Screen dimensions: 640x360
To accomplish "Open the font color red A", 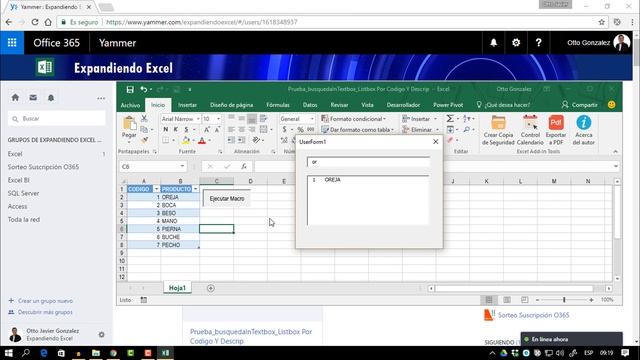I will click(202, 140).
